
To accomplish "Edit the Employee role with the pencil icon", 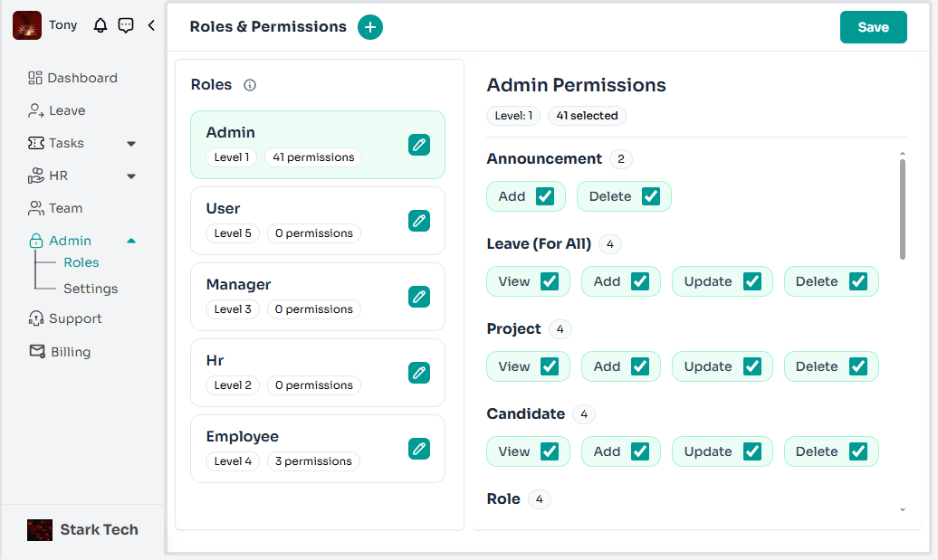I will (418, 448).
